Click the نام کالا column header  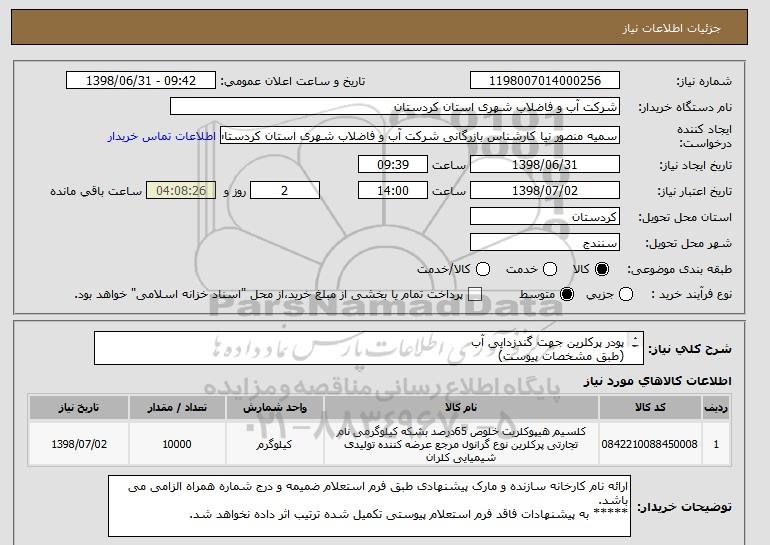461,408
